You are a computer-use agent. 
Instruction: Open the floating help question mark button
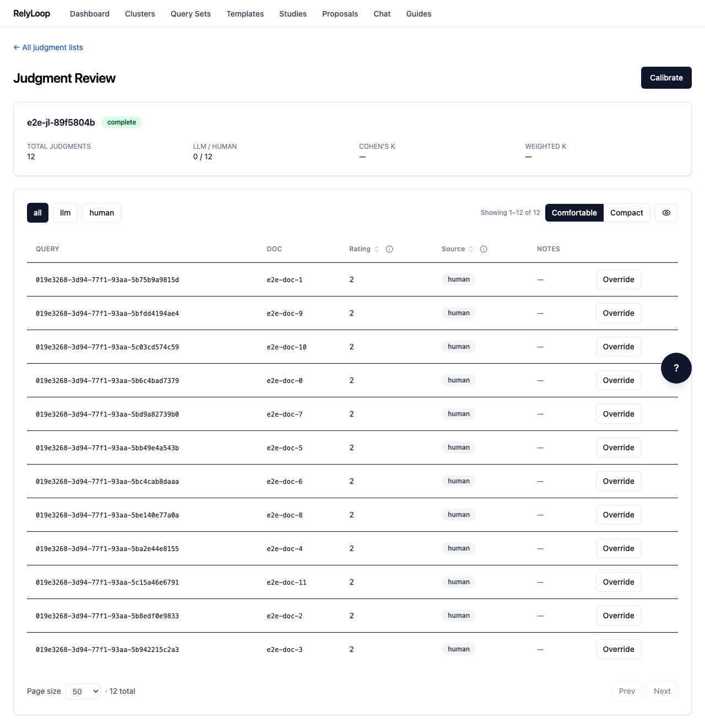coord(676,368)
